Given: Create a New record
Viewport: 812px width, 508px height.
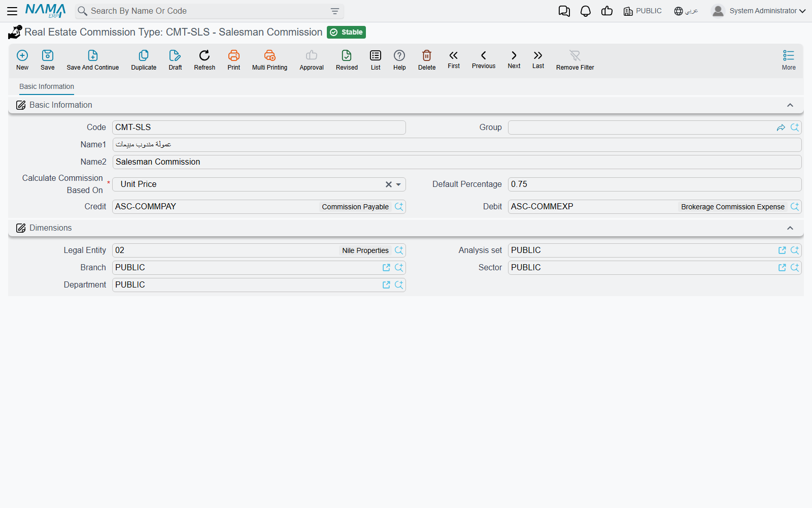Looking at the screenshot, I should coord(22,60).
